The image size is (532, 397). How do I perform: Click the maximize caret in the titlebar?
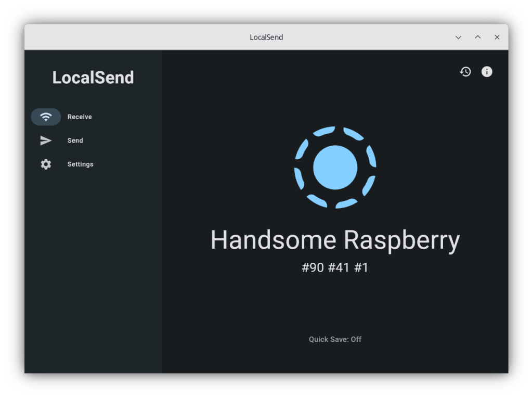coord(477,37)
